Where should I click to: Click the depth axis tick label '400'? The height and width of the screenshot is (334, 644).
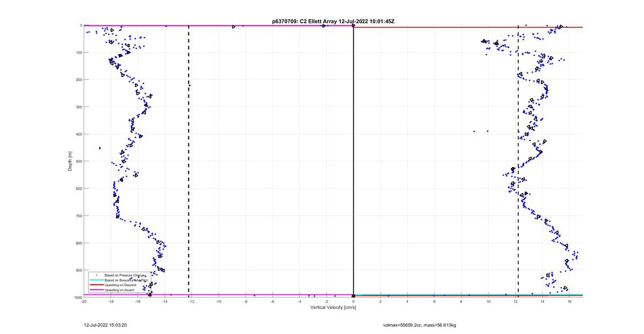click(x=78, y=134)
